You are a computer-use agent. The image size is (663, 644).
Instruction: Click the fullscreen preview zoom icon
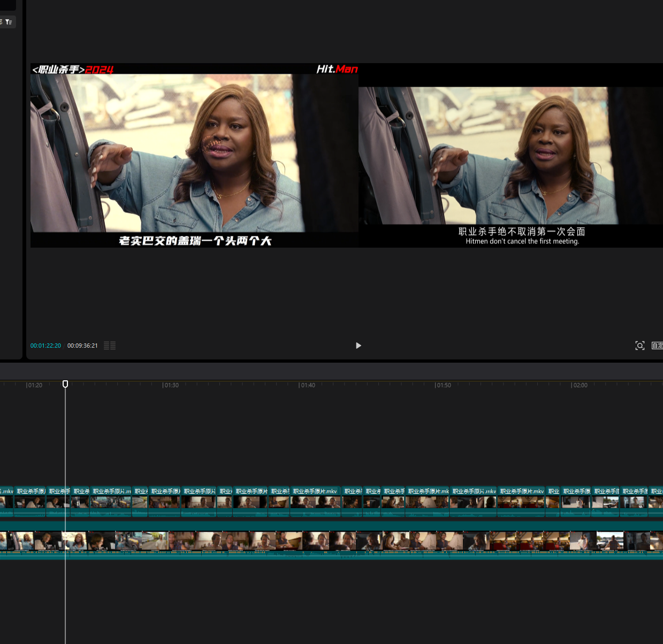(639, 346)
